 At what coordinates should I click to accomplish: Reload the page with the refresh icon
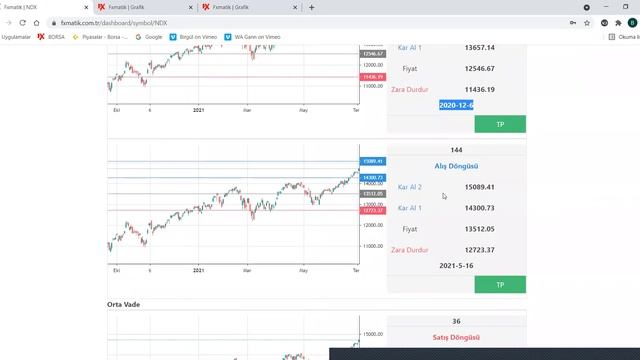coord(22,23)
